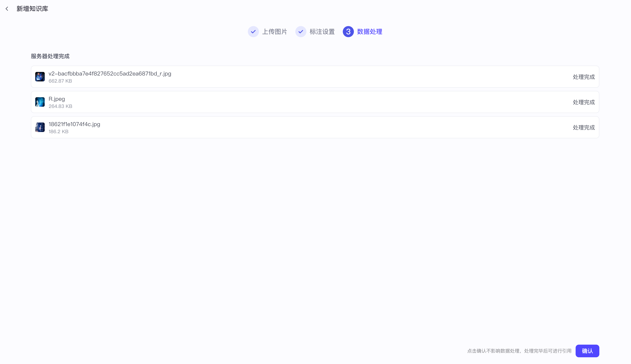The height and width of the screenshot is (364, 631).
Task: Click 处理完成 status for the v2-bacfbbba file
Action: click(584, 77)
